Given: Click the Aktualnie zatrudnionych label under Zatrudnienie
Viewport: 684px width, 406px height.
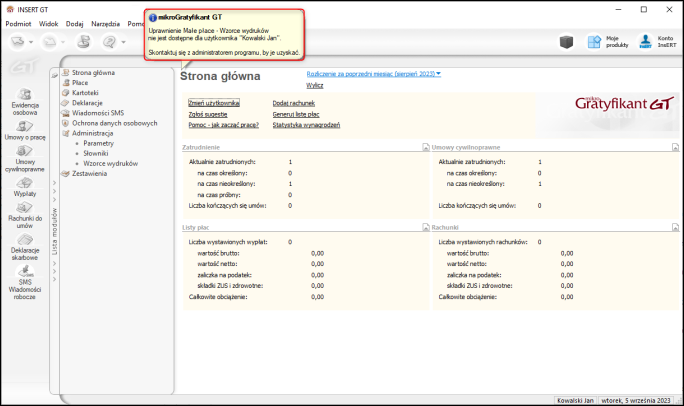Looking at the screenshot, I should click(222, 162).
